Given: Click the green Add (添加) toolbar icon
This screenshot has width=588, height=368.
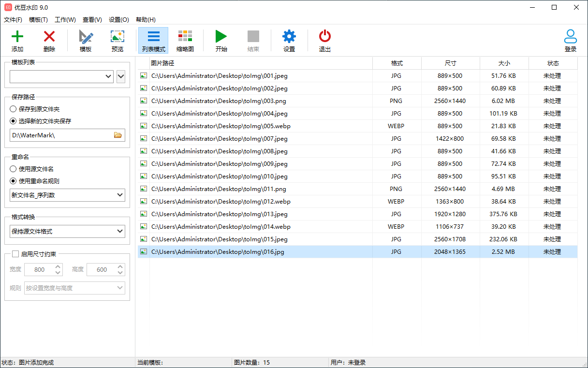Looking at the screenshot, I should [17, 36].
